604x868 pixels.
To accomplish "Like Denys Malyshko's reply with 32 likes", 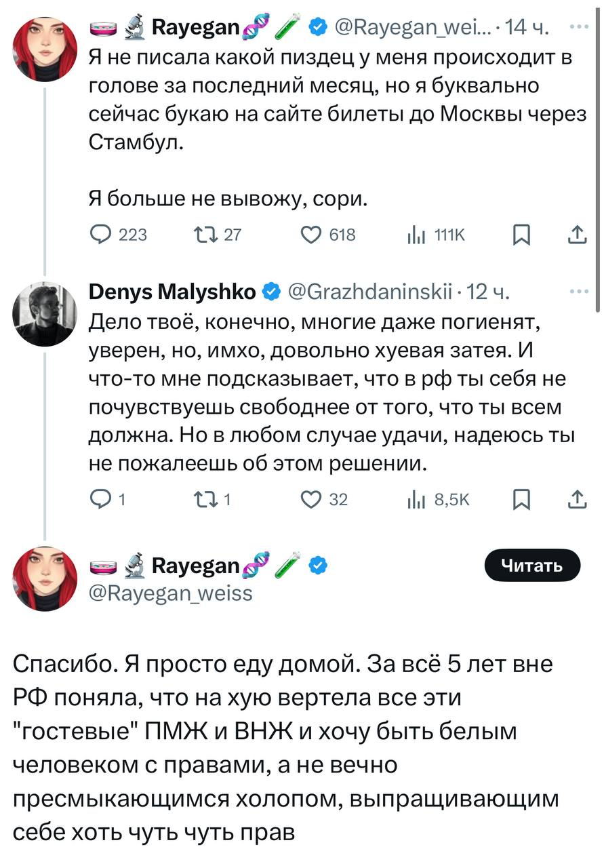I will point(313,500).
